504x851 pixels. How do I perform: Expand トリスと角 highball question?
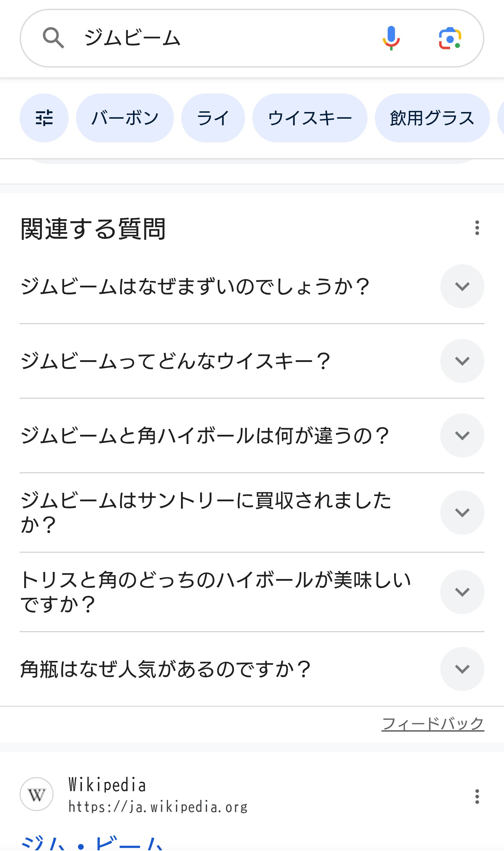click(x=462, y=592)
